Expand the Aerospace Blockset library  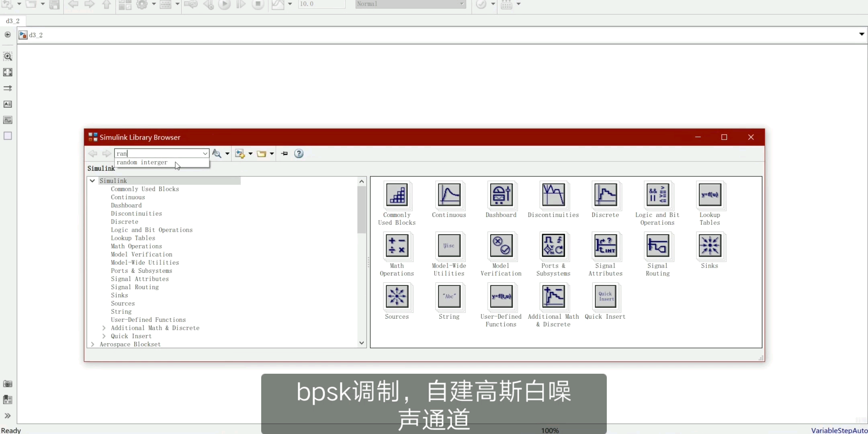pyautogui.click(x=92, y=344)
